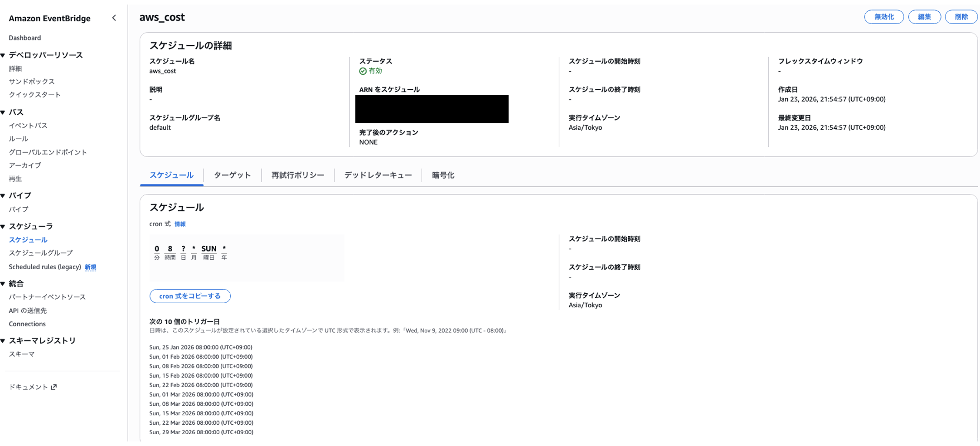
Task: Collapse the パイプ section triangle
Action: tap(3, 196)
